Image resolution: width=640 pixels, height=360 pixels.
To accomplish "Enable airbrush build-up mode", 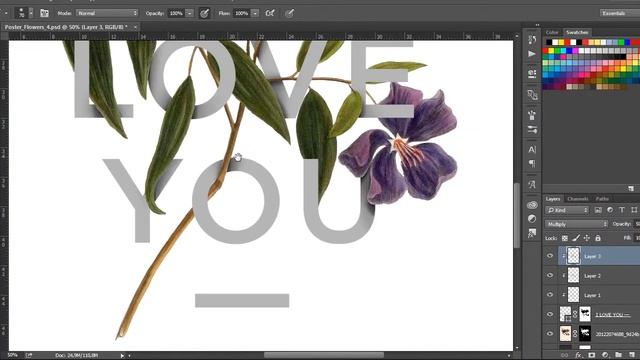I will [270, 13].
